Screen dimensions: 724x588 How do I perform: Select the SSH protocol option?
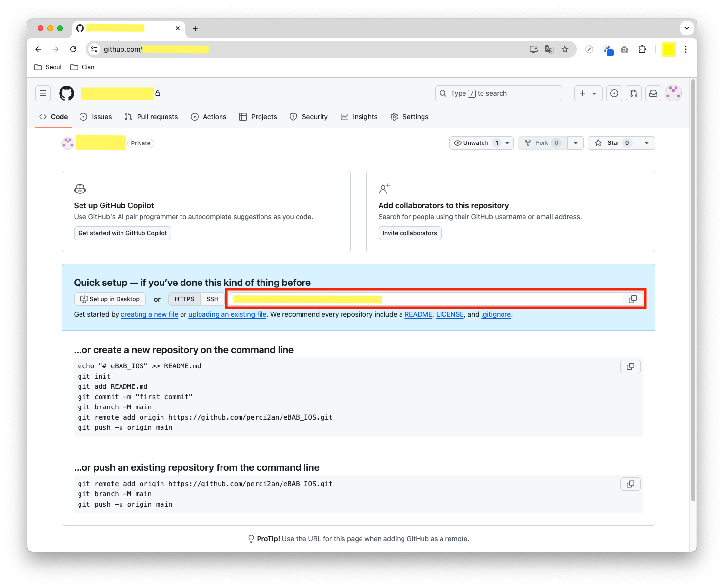pyautogui.click(x=212, y=299)
